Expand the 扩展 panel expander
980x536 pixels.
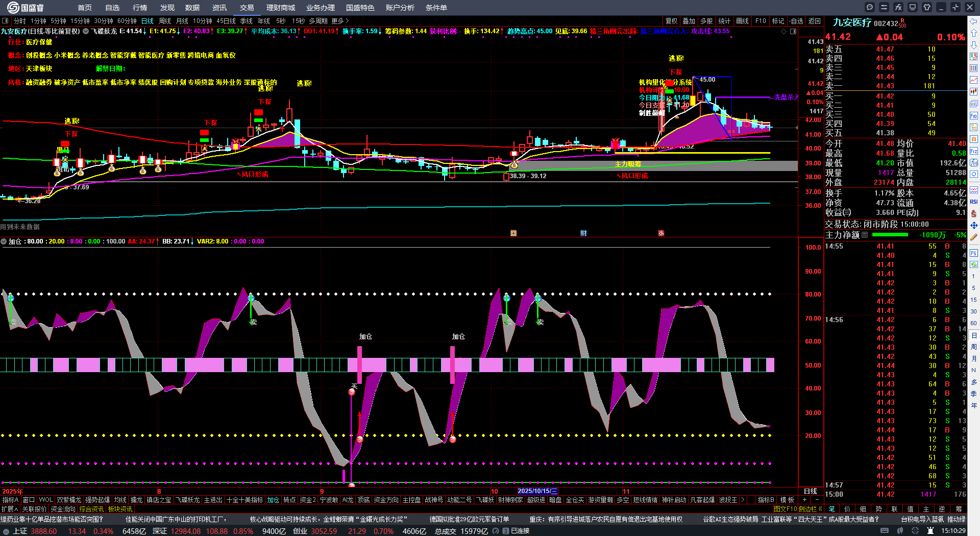pos(9,509)
